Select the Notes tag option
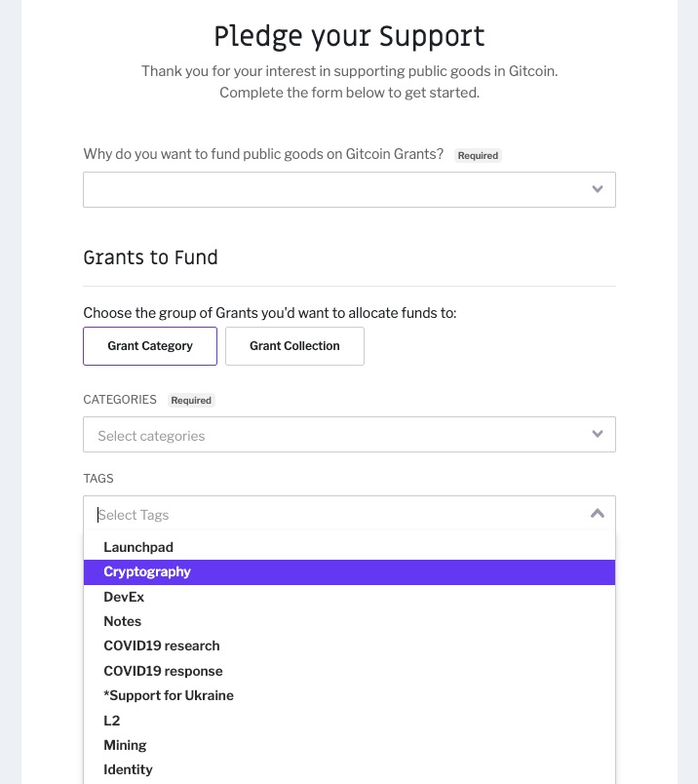Image resolution: width=698 pixels, height=784 pixels. point(123,621)
